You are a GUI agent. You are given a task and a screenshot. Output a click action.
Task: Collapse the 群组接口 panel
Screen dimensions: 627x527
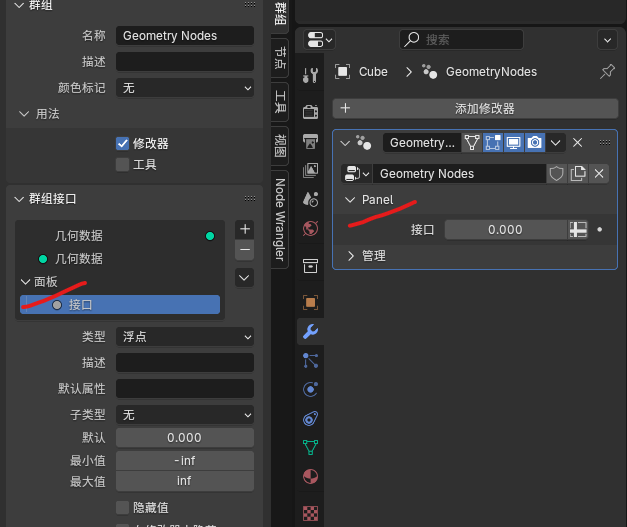(19, 199)
